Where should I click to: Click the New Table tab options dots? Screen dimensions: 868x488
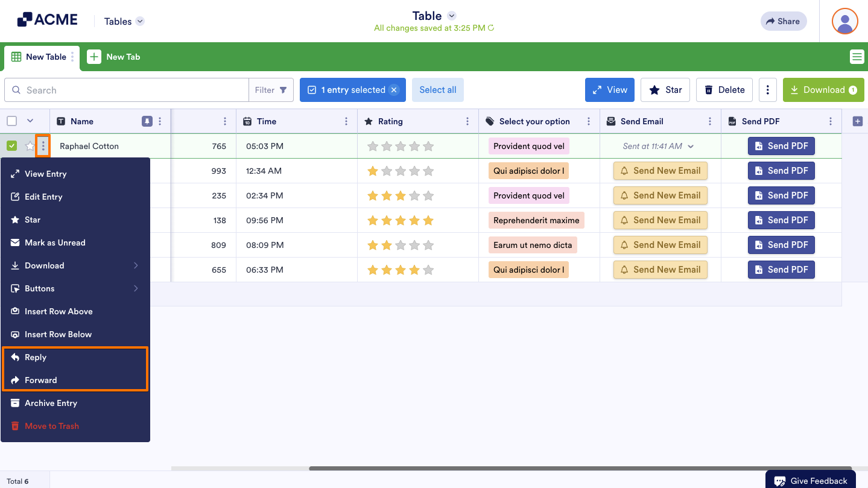72,57
